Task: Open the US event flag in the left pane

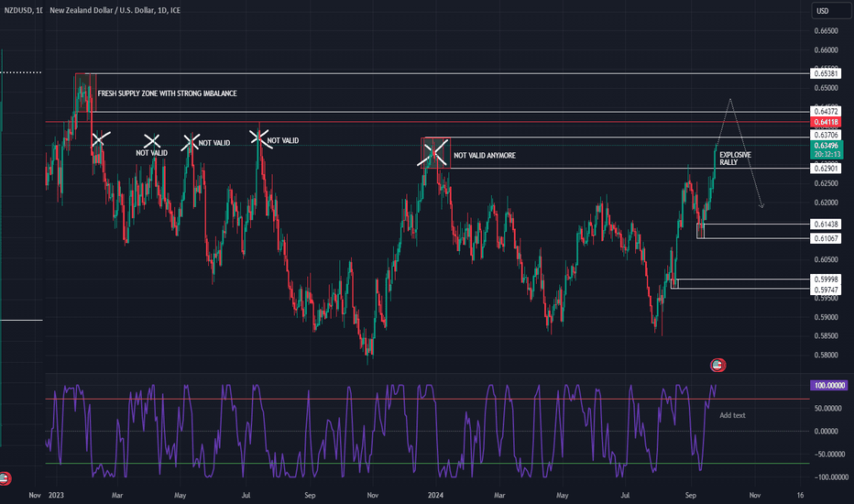Action: pyautogui.click(x=5, y=478)
